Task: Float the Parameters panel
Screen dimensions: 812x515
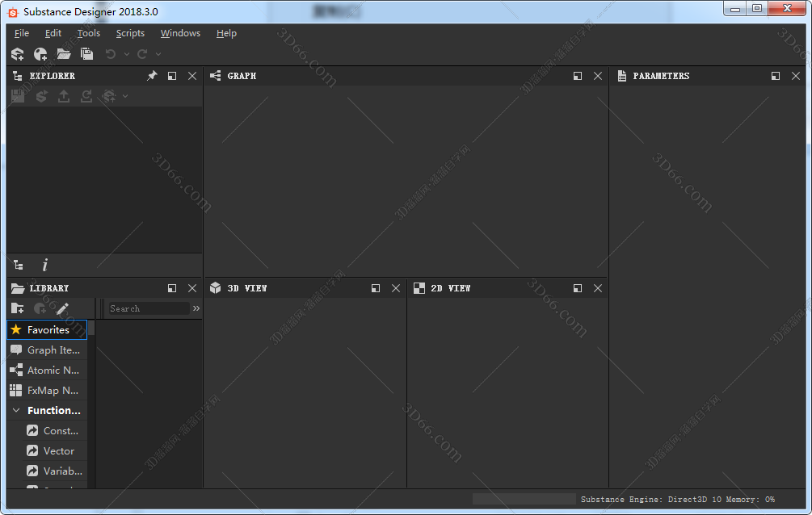Action: tap(775, 76)
